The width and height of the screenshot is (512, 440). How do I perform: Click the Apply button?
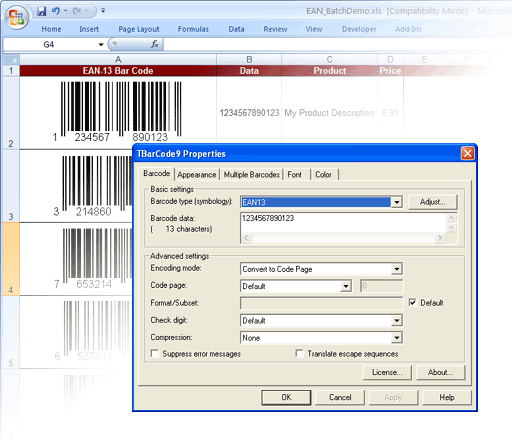point(393,397)
